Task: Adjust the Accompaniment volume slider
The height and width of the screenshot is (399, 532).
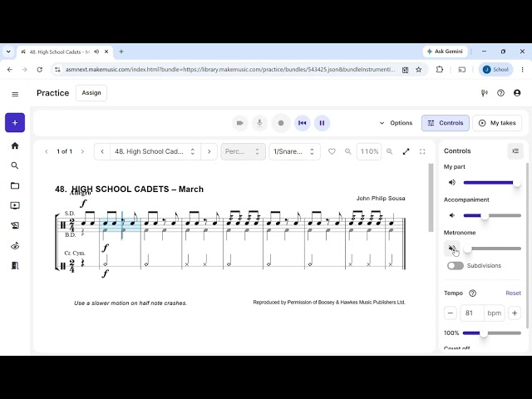Action: pos(492,215)
